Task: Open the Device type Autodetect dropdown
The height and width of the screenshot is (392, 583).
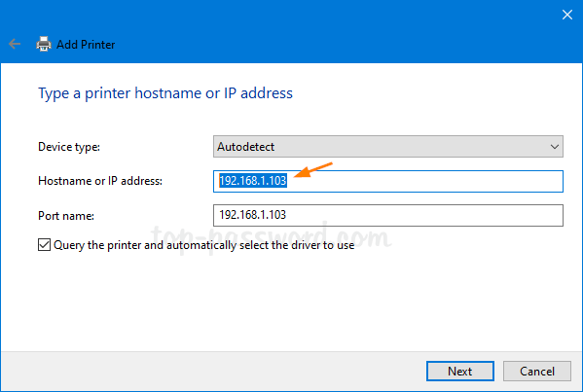Action: [x=387, y=147]
